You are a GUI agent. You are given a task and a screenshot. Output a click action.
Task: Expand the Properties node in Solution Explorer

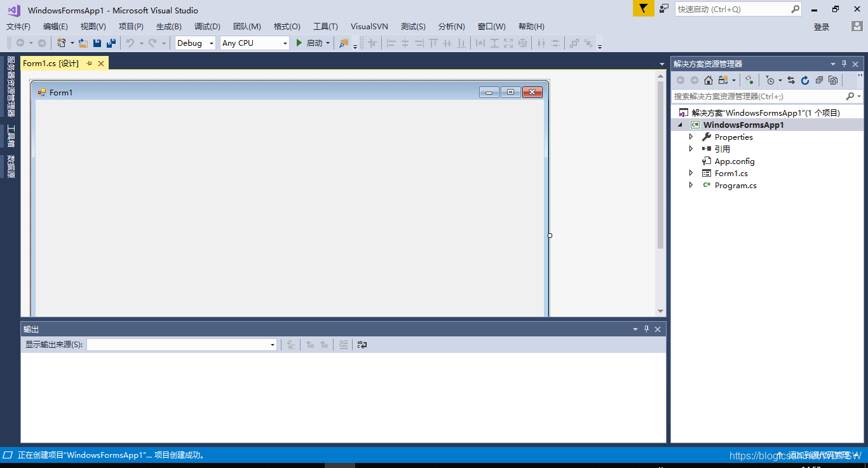[x=691, y=137]
